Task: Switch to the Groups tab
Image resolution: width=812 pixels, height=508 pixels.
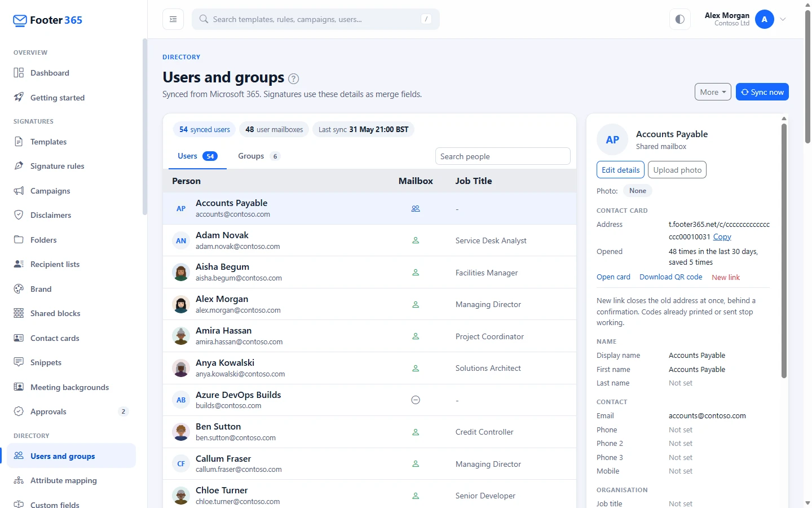Action: [259, 156]
